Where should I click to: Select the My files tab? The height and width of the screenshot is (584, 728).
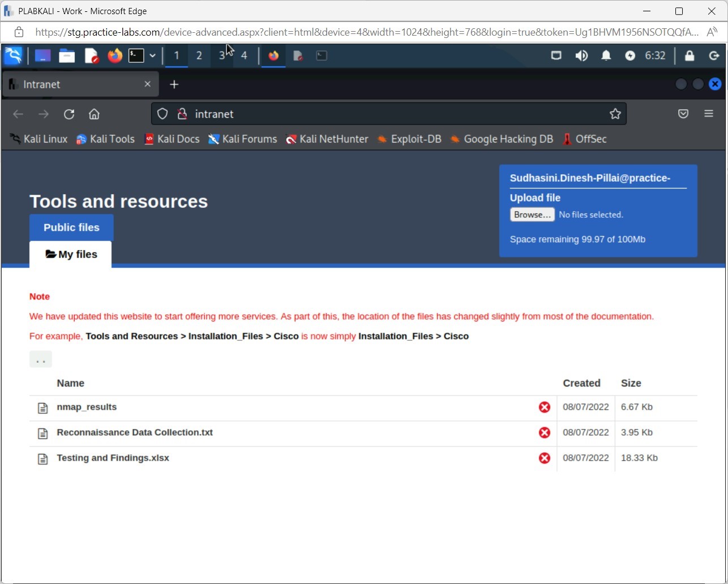pyautogui.click(x=71, y=255)
